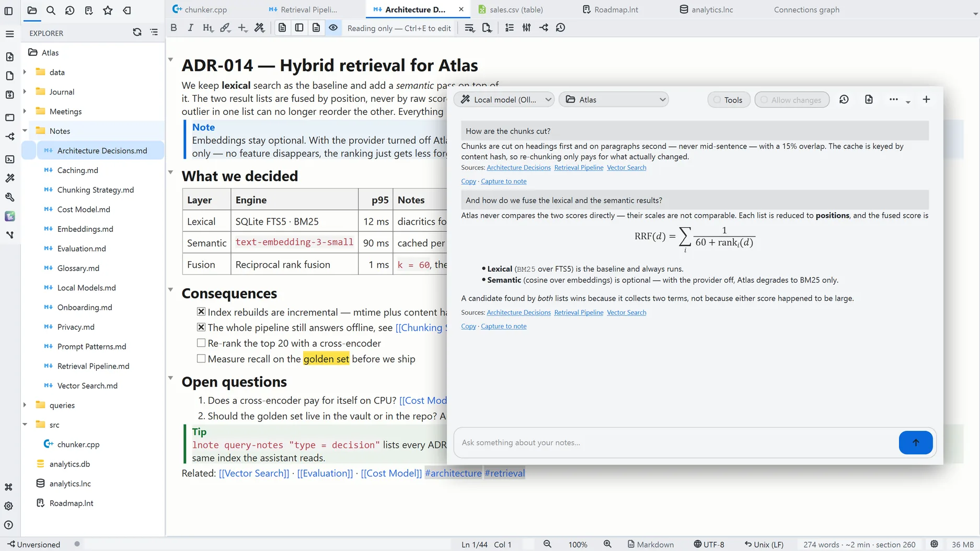Collapse the Notes folder

tap(25, 131)
